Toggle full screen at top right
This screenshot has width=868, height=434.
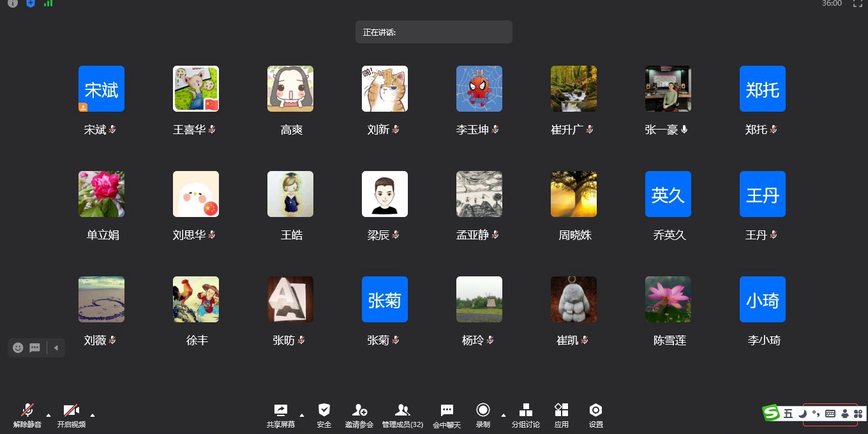[x=858, y=4]
